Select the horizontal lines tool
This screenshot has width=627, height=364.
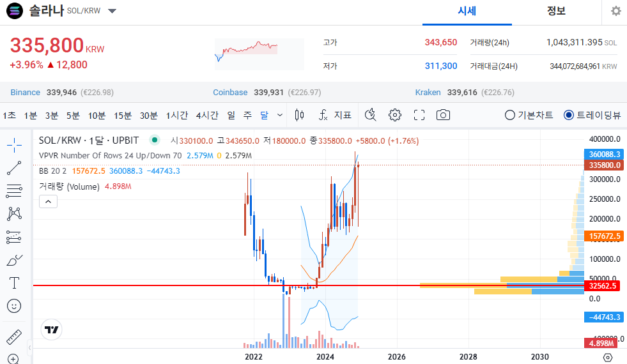[14, 191]
